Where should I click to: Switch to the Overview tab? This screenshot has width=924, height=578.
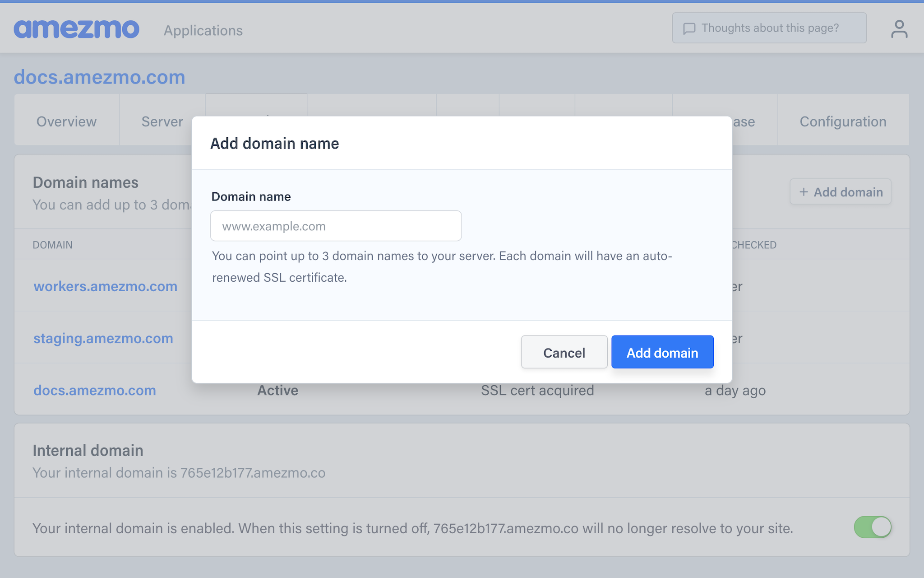pyautogui.click(x=66, y=121)
